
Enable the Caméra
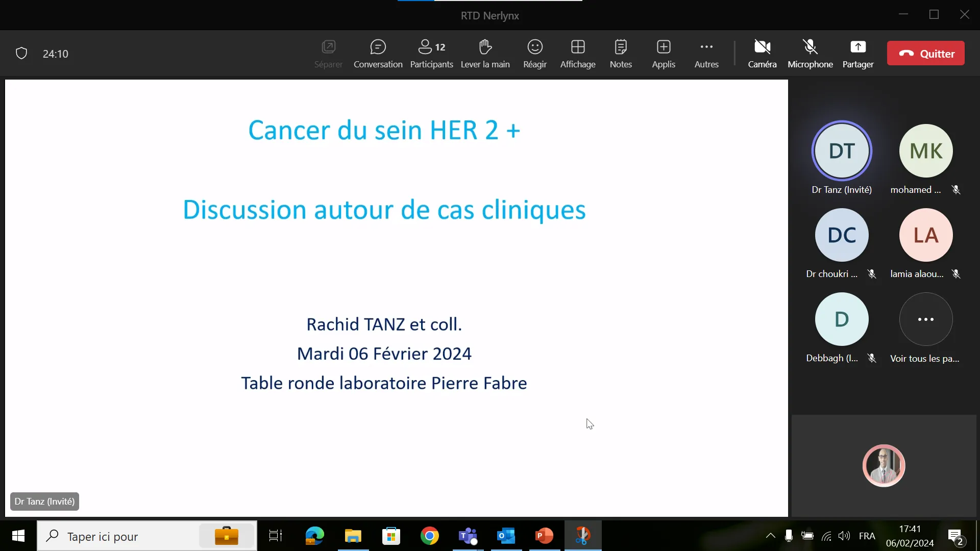pyautogui.click(x=762, y=53)
